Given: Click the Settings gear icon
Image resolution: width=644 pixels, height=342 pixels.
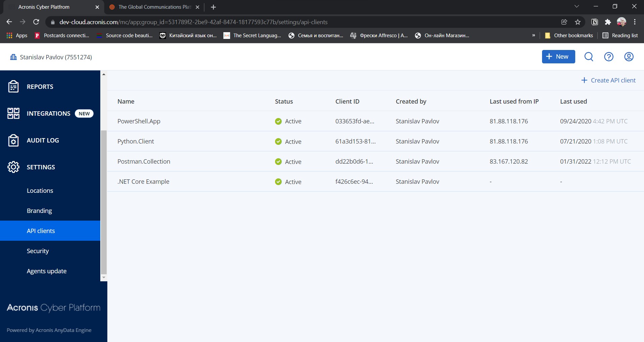Looking at the screenshot, I should tap(13, 167).
